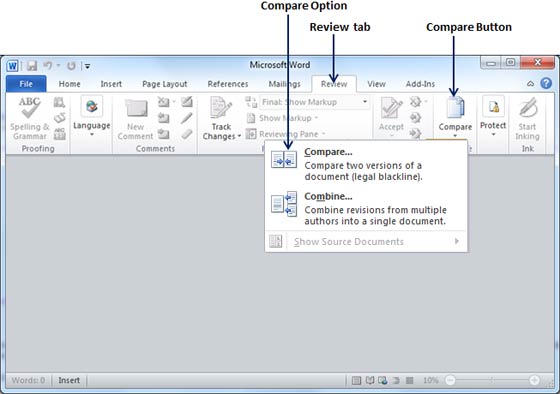Click the Next change icon
This screenshot has width=560, height=394.
point(415,133)
